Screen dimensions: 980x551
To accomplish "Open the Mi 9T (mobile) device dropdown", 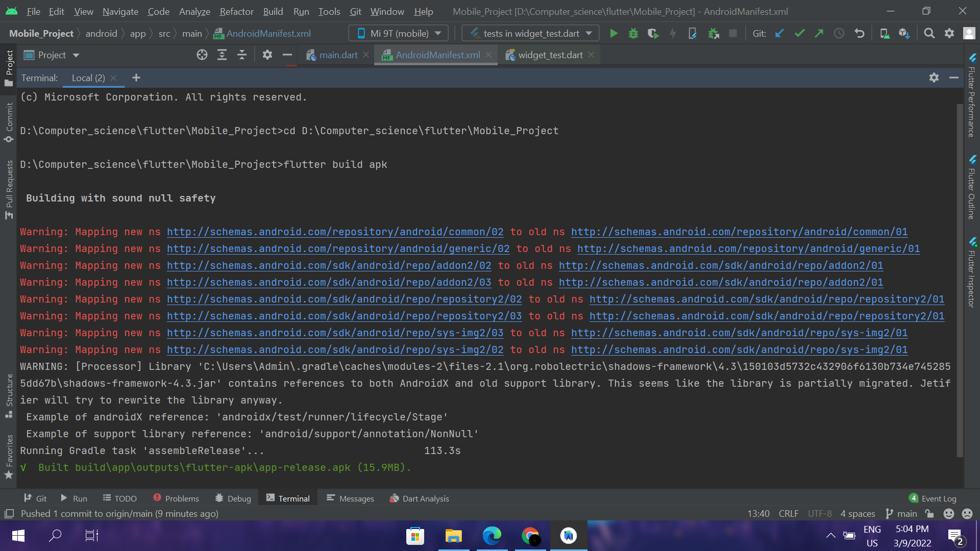I will coord(399,34).
